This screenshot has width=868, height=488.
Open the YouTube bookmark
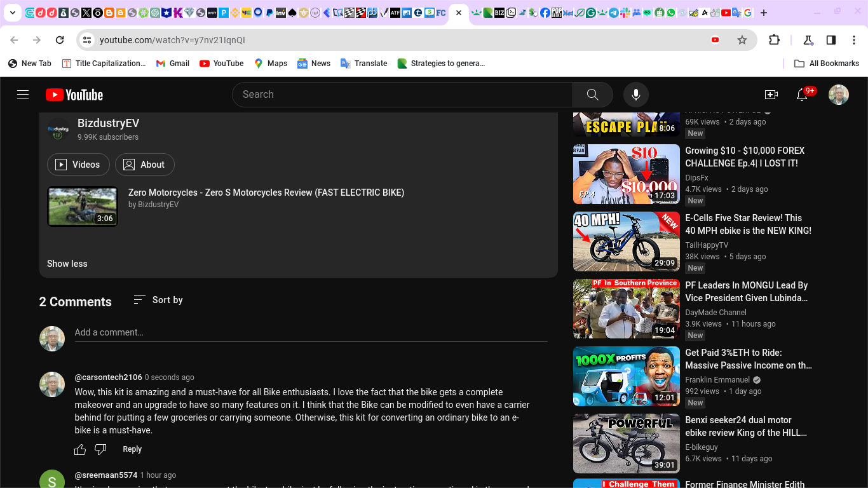click(222, 64)
